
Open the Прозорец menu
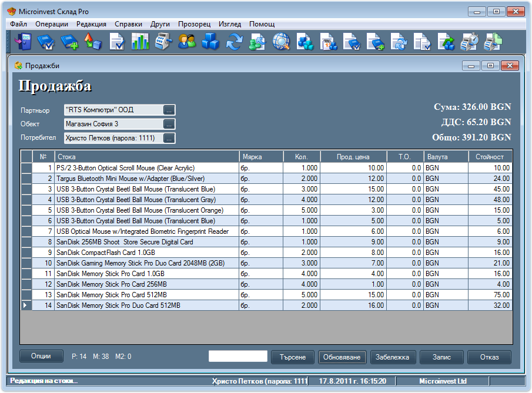[195, 24]
